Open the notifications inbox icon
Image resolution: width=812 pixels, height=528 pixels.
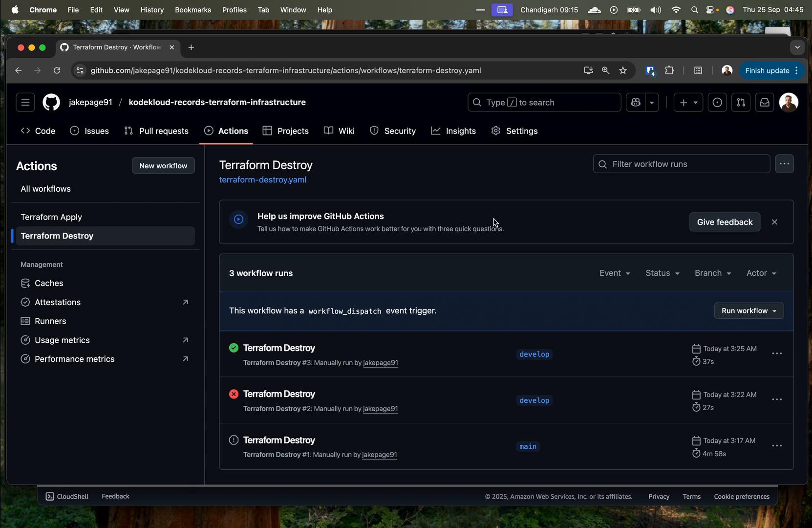765,103
